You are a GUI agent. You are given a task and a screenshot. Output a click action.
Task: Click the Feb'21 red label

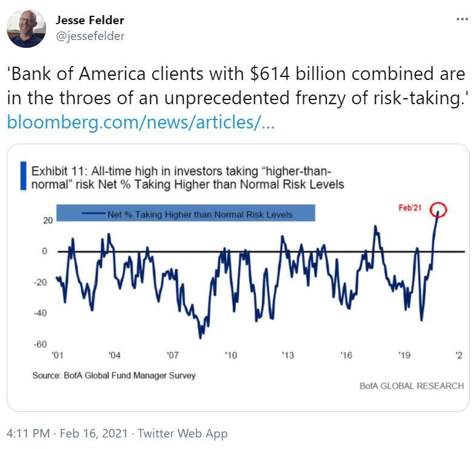410,208
